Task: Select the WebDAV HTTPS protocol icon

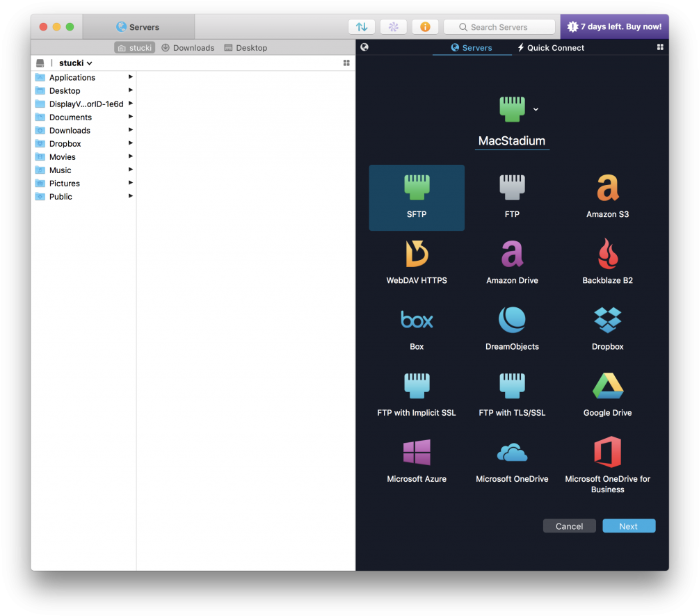Action: 417,254
